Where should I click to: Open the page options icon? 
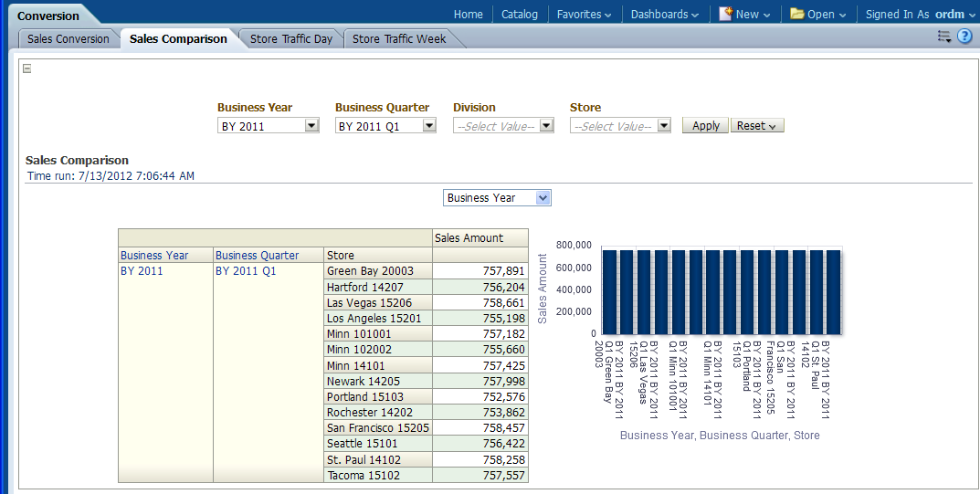[x=943, y=37]
